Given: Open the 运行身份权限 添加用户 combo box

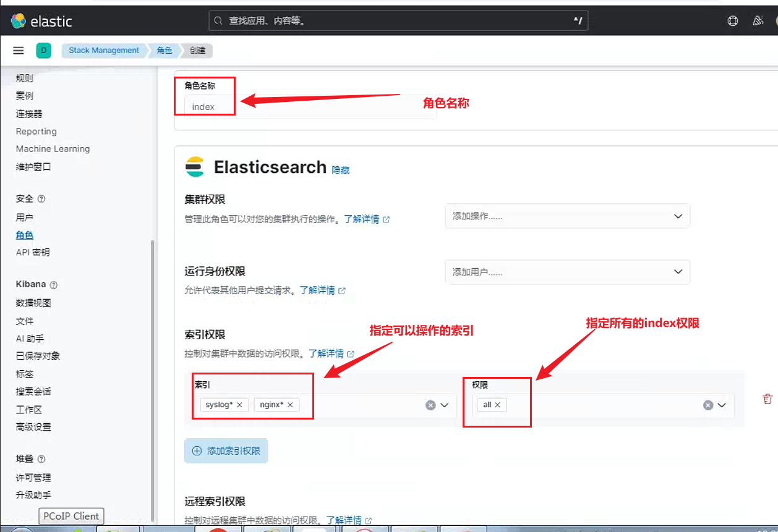Looking at the screenshot, I should click(x=567, y=272).
